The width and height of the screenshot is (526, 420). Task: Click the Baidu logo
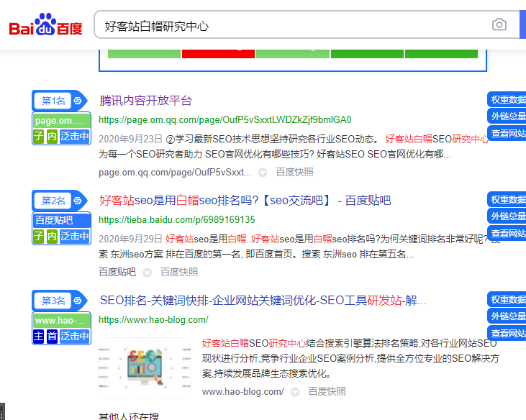45,24
